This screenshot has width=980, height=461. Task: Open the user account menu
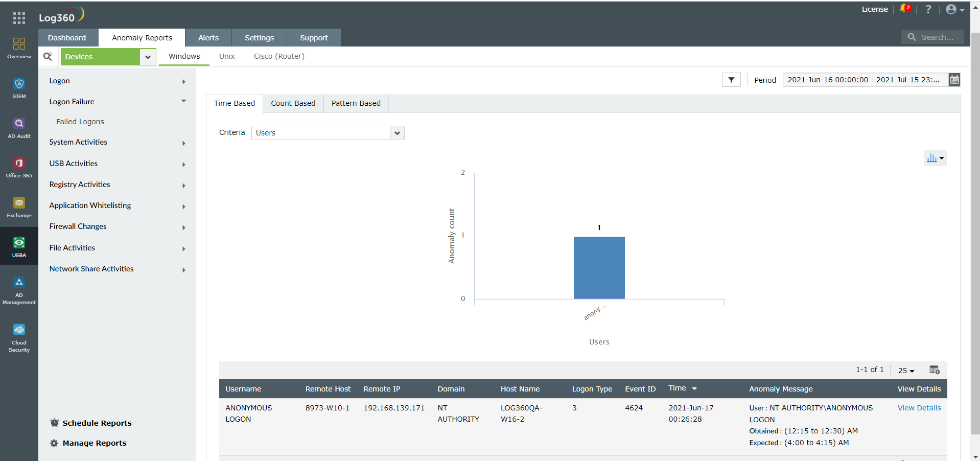point(954,9)
